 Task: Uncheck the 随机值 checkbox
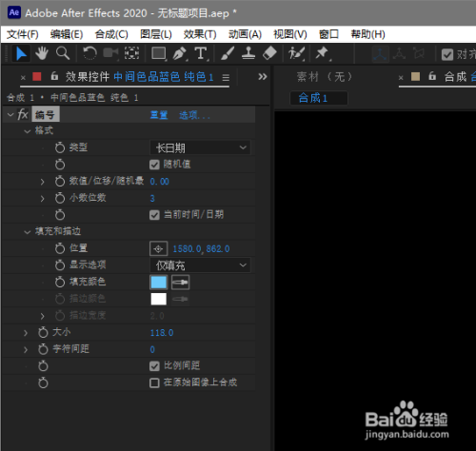tap(154, 165)
